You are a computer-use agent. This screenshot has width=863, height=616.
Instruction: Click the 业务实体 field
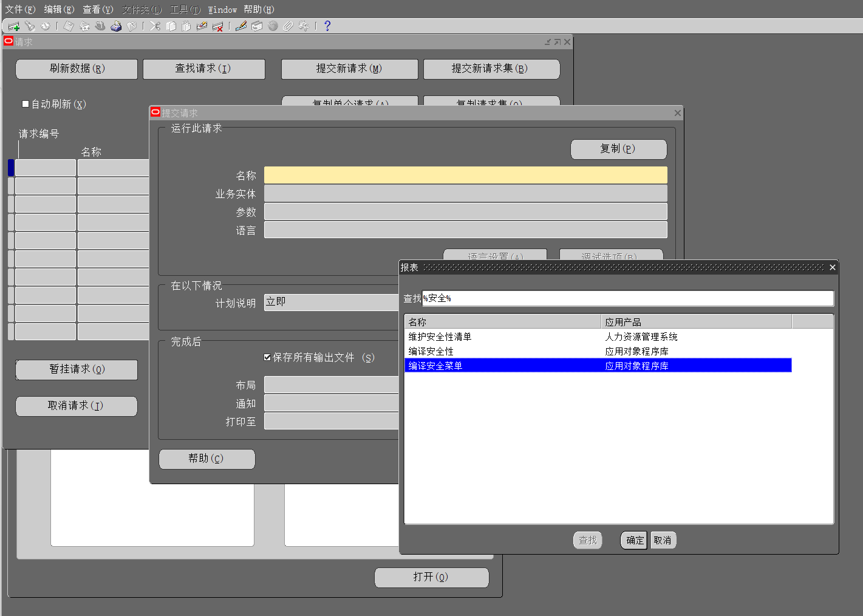466,193
